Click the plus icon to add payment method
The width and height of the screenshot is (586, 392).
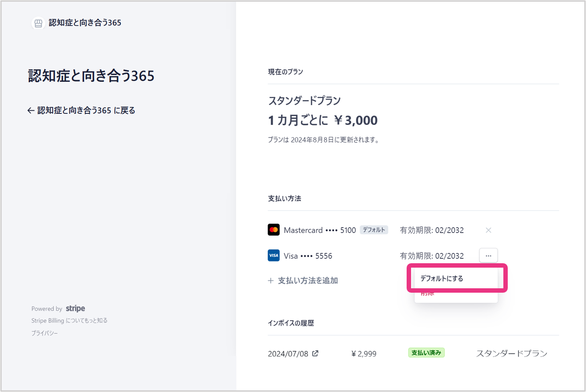pos(271,281)
